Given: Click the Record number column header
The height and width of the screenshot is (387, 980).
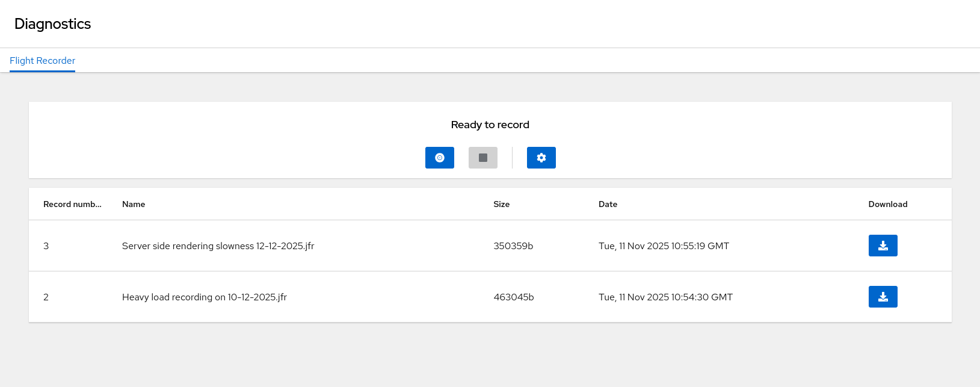Looking at the screenshot, I should click(72, 204).
